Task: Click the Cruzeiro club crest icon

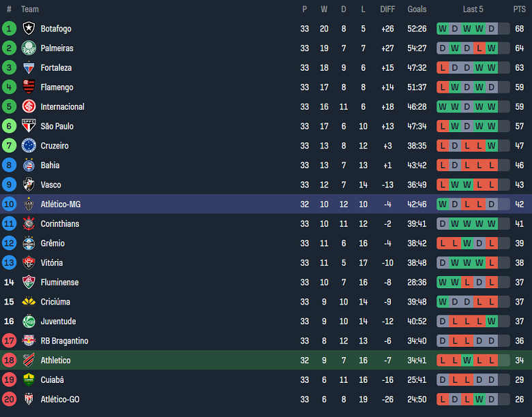Action: 29,146
